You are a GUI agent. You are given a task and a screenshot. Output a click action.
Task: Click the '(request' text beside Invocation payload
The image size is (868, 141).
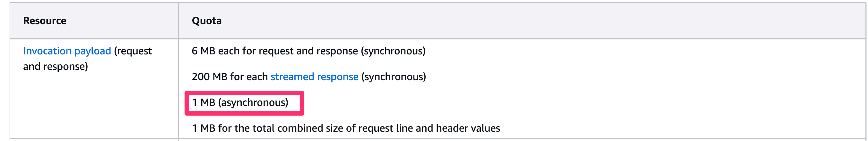tap(133, 51)
